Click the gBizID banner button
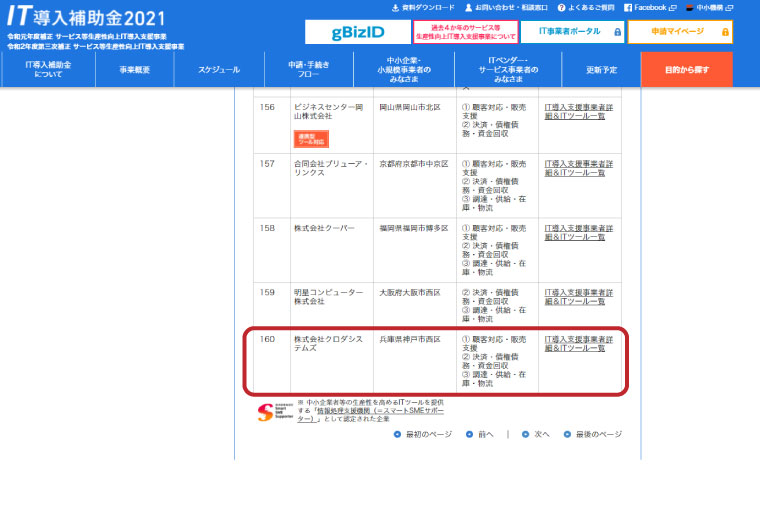This screenshot has height=530, width=760. coord(358,32)
